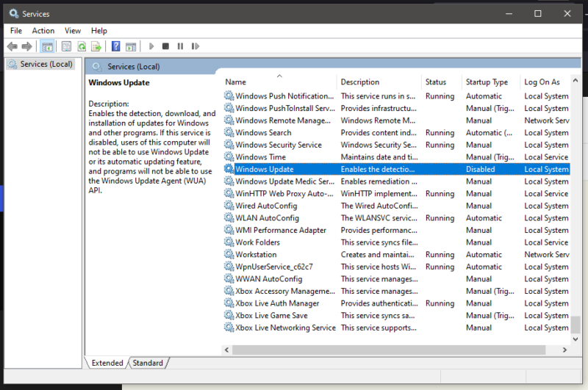Screen dimensions: 588x390
Task: Click the horizontal scrollbar left arrow
Action: point(226,350)
